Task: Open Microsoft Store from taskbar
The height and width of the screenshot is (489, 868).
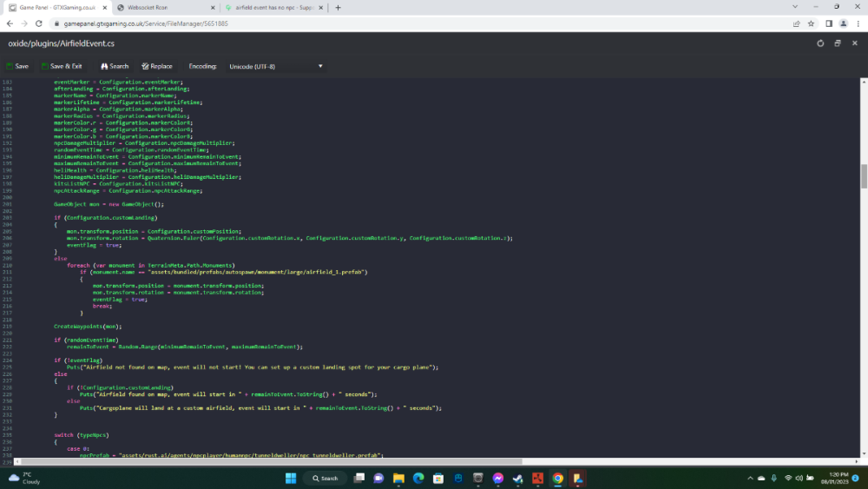Action: (x=438, y=478)
